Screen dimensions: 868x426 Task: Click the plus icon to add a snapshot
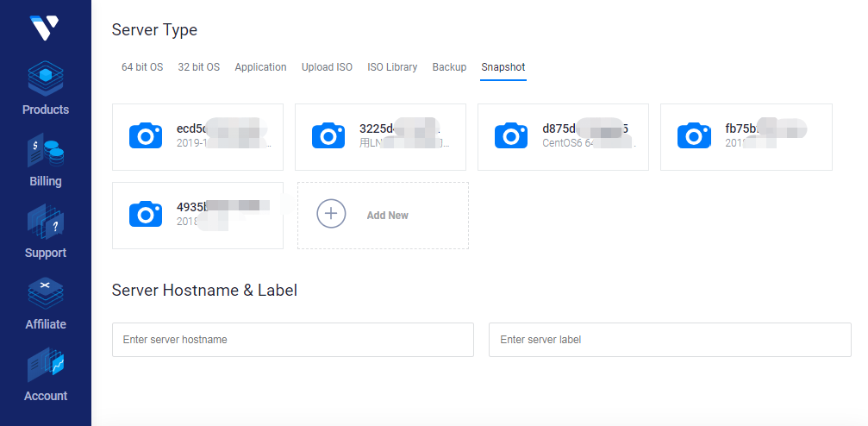332,214
